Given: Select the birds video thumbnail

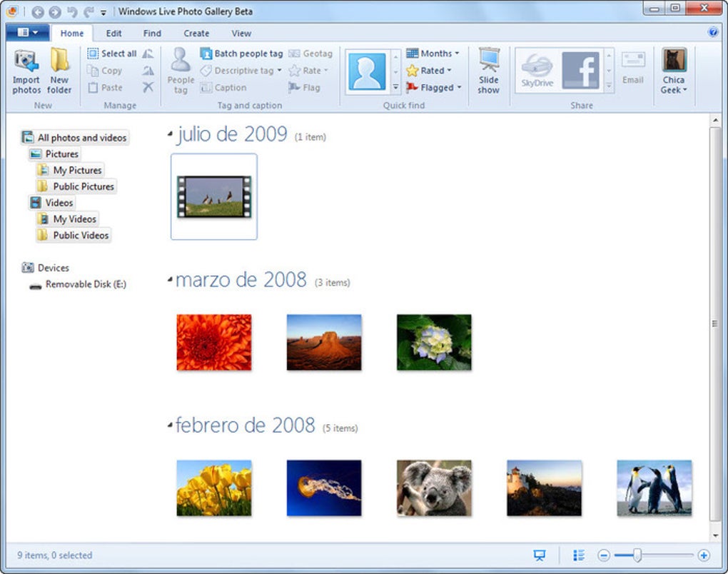Looking at the screenshot, I should [x=214, y=196].
